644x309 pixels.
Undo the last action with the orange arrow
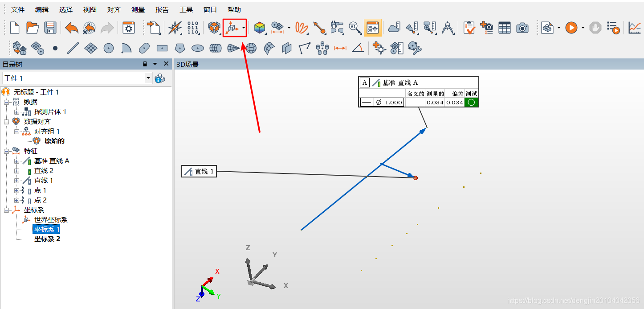click(71, 28)
